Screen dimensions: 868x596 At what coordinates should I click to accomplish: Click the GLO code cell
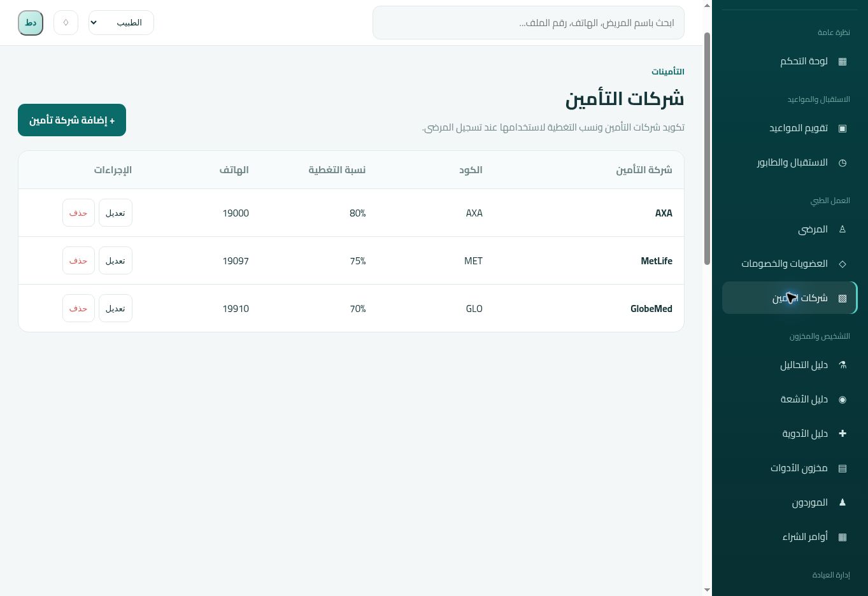click(474, 309)
